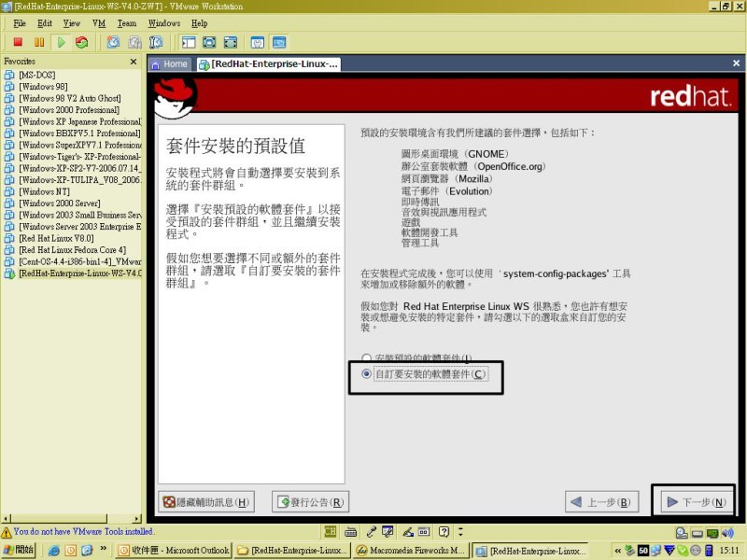The width and height of the screenshot is (747, 560).
Task: Select [Windows NT] in Favorites
Action: (44, 191)
